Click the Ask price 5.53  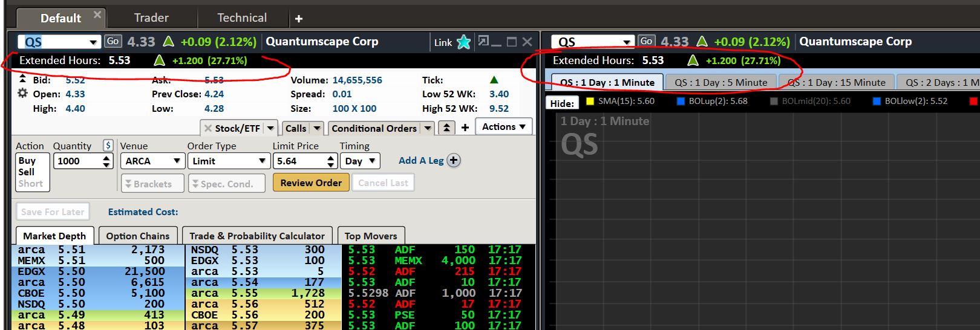point(214,80)
